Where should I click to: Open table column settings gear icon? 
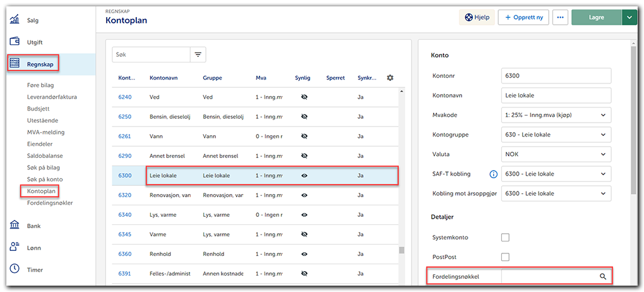390,78
